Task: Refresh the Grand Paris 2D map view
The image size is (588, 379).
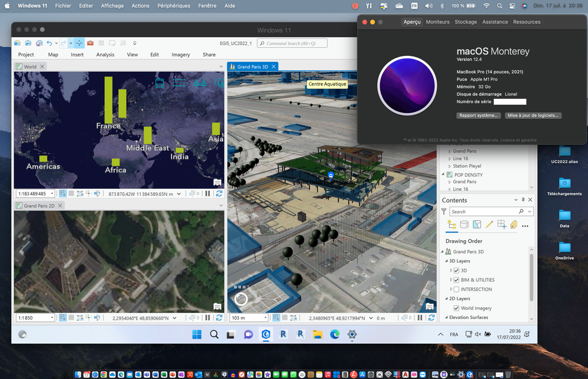Action: pyautogui.click(x=218, y=318)
